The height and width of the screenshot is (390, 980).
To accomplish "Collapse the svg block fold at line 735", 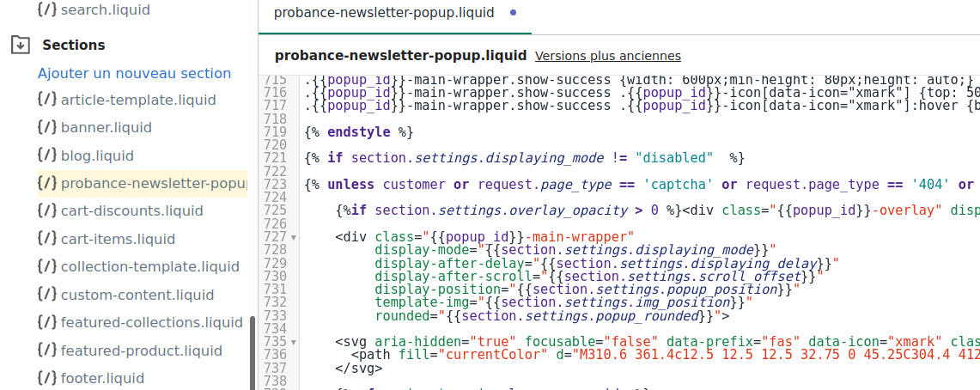I will tap(294, 342).
